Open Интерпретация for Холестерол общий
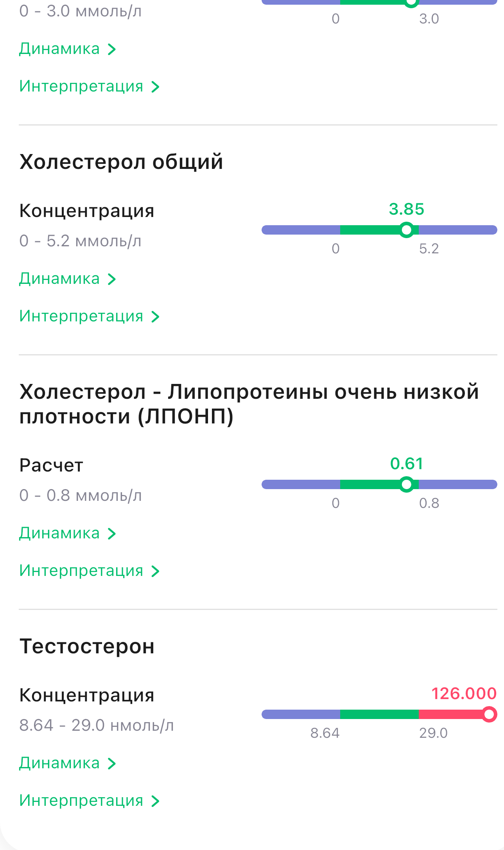This screenshot has width=504, height=850. 81,316
